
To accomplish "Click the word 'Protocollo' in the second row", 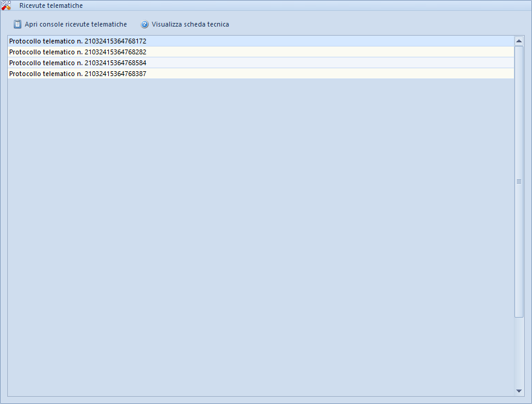I will pyautogui.click(x=25, y=52).
